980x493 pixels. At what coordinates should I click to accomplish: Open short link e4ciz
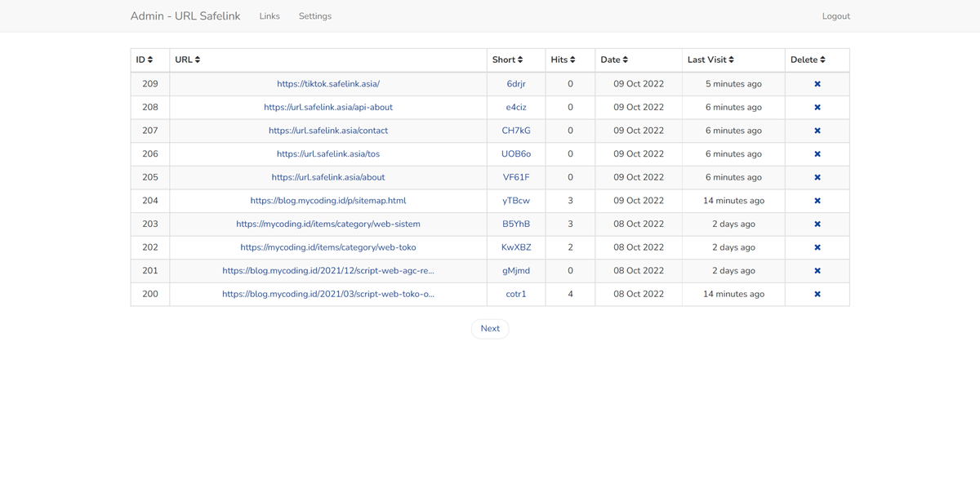click(516, 108)
